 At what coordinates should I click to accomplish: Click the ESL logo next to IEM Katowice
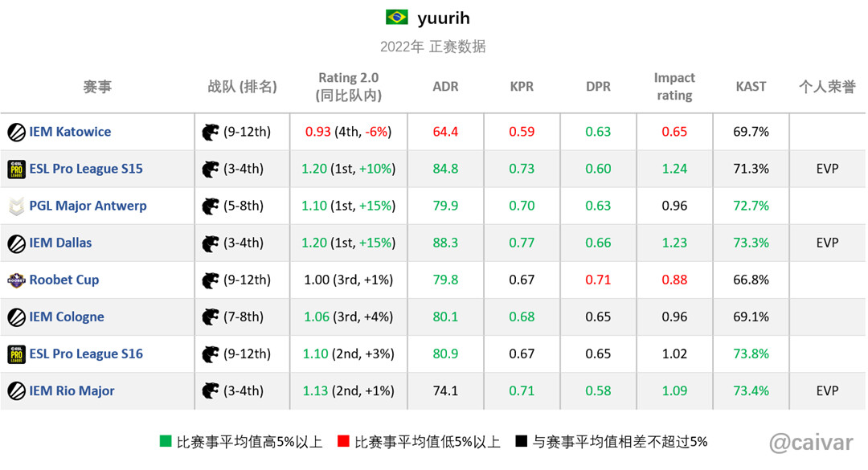click(17, 133)
